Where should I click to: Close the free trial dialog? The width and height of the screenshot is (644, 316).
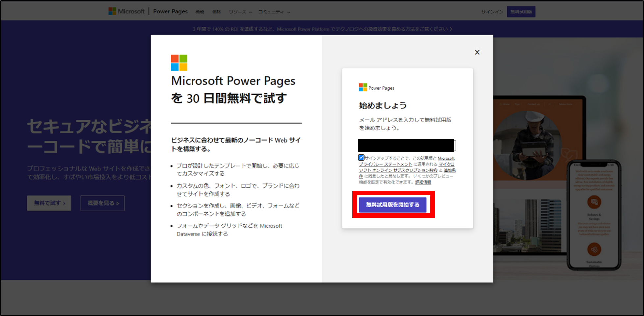coord(477,52)
